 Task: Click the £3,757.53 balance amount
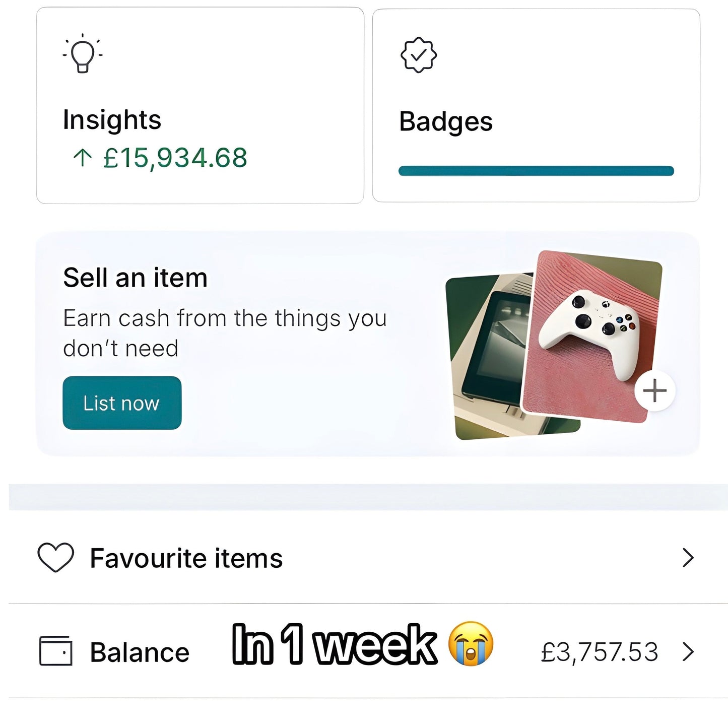coord(599,652)
